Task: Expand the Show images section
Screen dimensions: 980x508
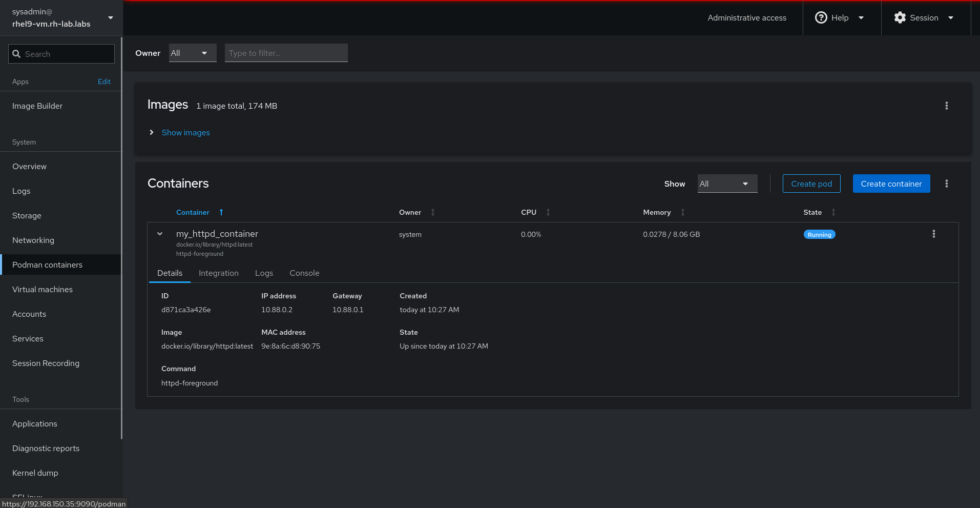Action: tap(185, 132)
